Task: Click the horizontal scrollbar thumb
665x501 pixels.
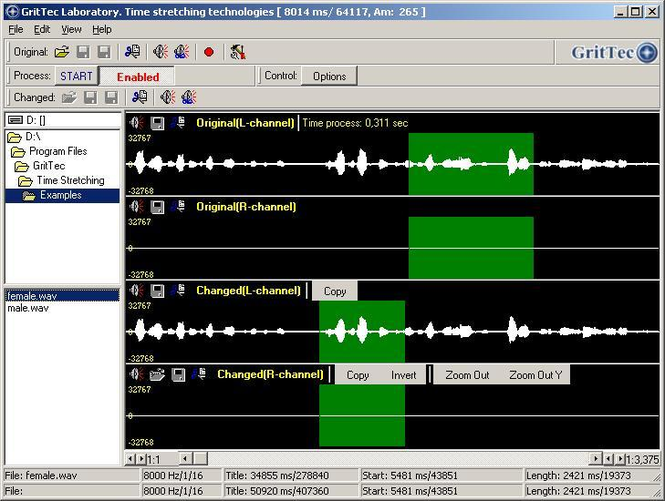Action: [x=201, y=459]
